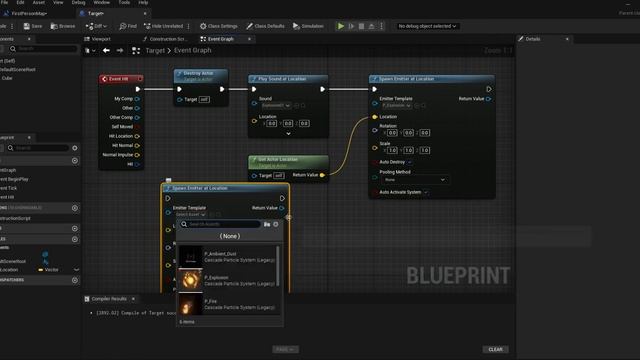Click Play Sound Location X field

pos(271,123)
